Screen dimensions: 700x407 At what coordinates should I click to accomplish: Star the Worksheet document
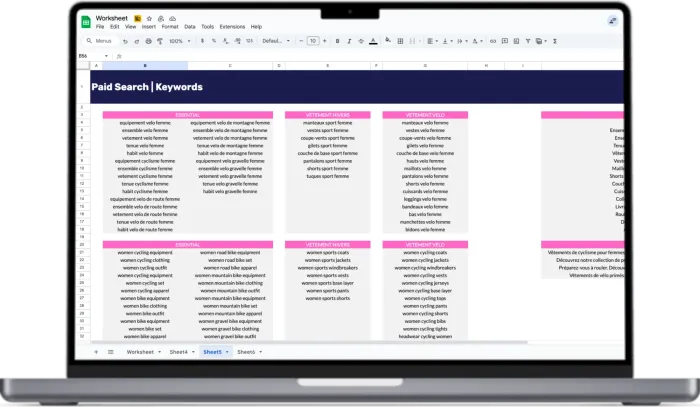[149, 19]
